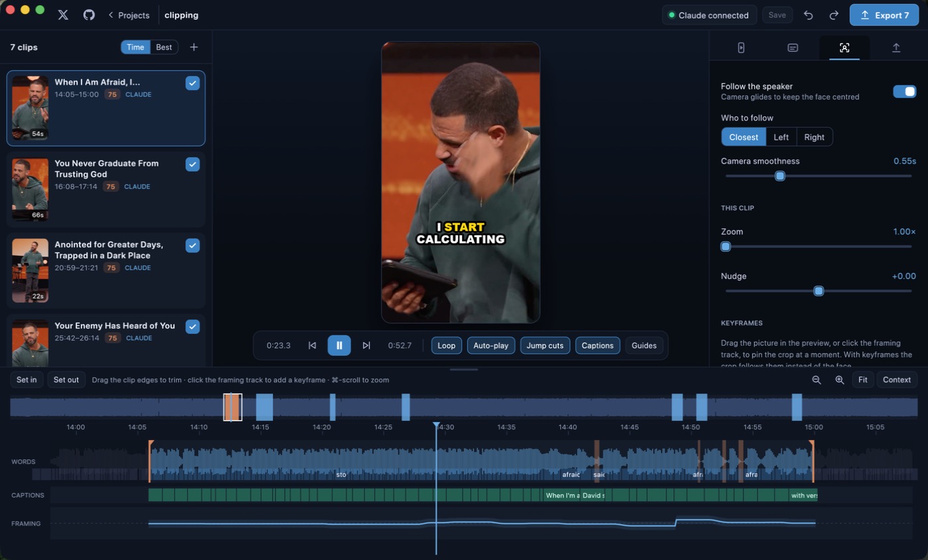Follow the Left speaker
The image size is (928, 560).
point(782,137)
